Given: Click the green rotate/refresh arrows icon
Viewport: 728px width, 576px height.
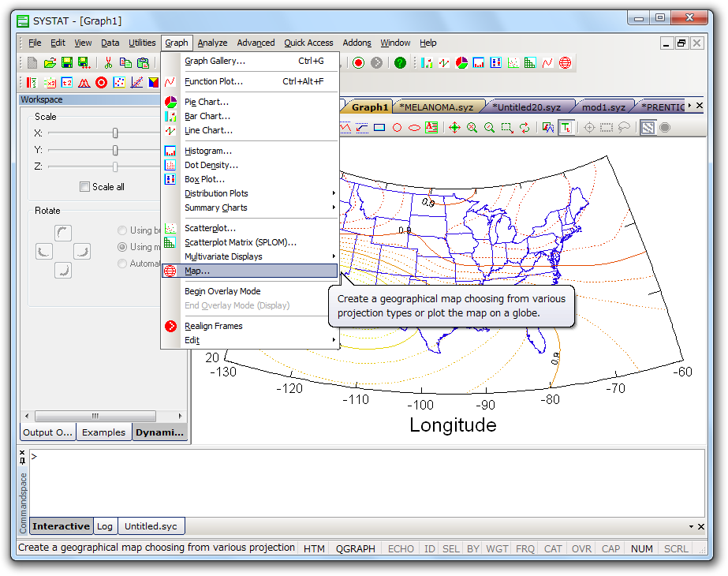Looking at the screenshot, I should pyautogui.click(x=525, y=127).
